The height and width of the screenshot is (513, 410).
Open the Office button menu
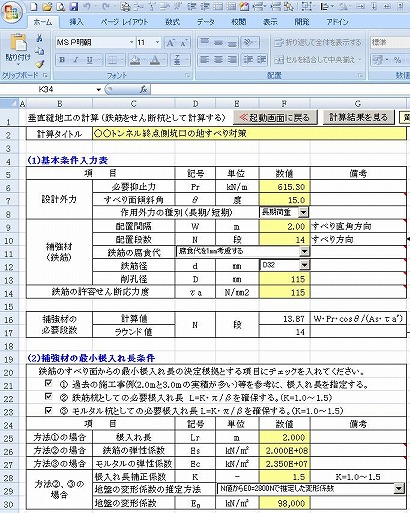(x=12, y=13)
